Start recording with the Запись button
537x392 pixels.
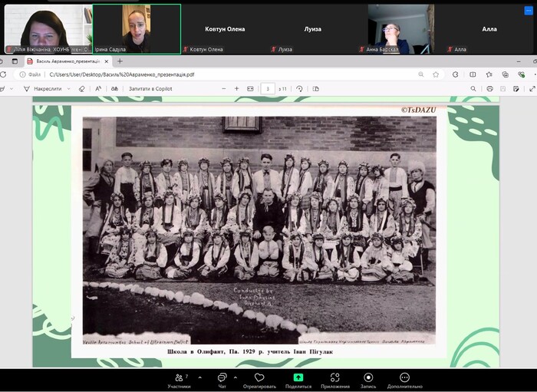pyautogui.click(x=368, y=380)
